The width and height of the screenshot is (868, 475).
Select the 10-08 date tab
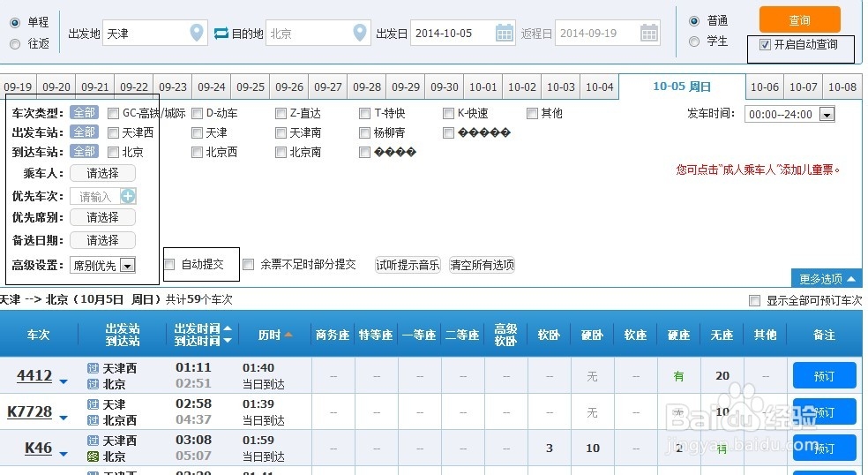click(842, 87)
